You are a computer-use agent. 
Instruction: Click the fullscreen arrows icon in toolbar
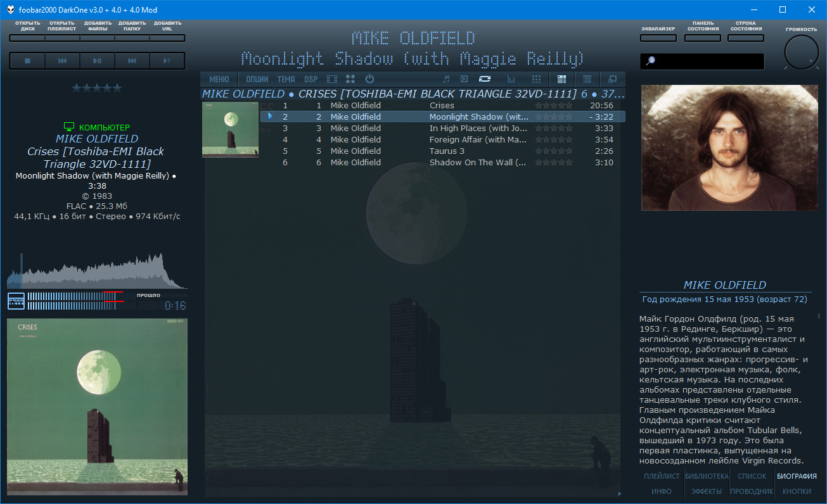click(x=350, y=79)
